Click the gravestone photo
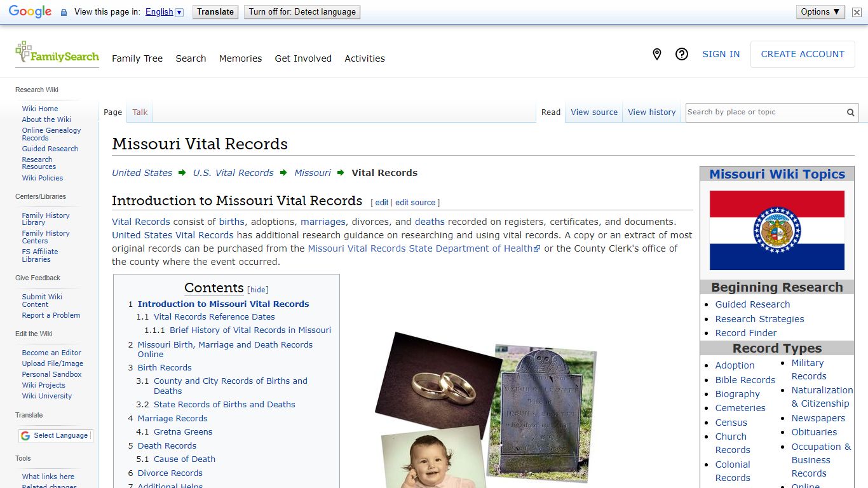Screen dimensions: 868x488 (542, 414)
